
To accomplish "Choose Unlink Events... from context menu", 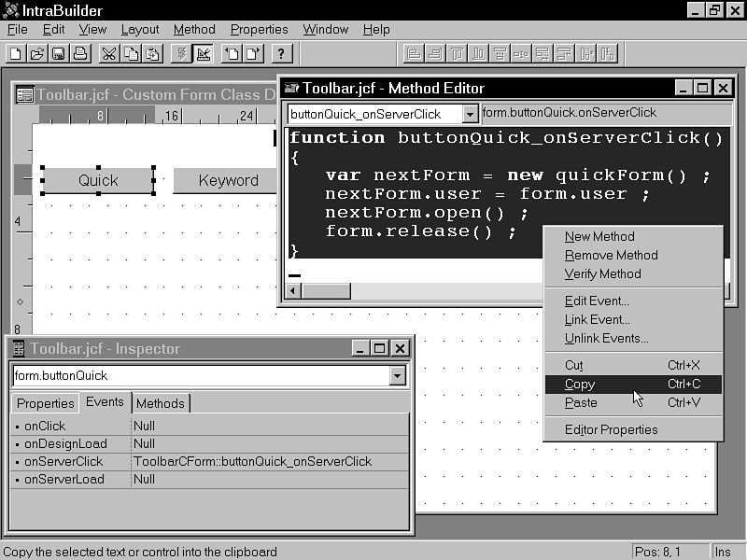I will click(x=633, y=338).
